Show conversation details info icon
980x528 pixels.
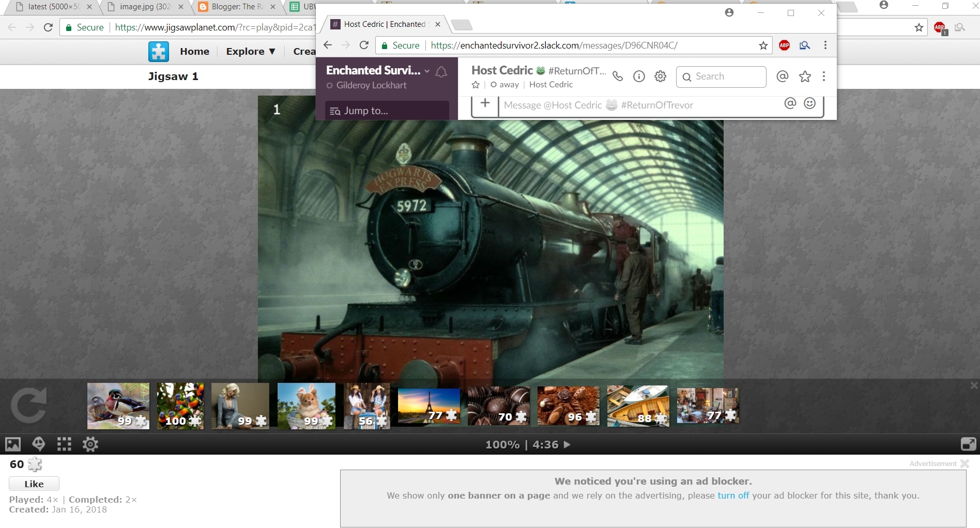coord(639,76)
